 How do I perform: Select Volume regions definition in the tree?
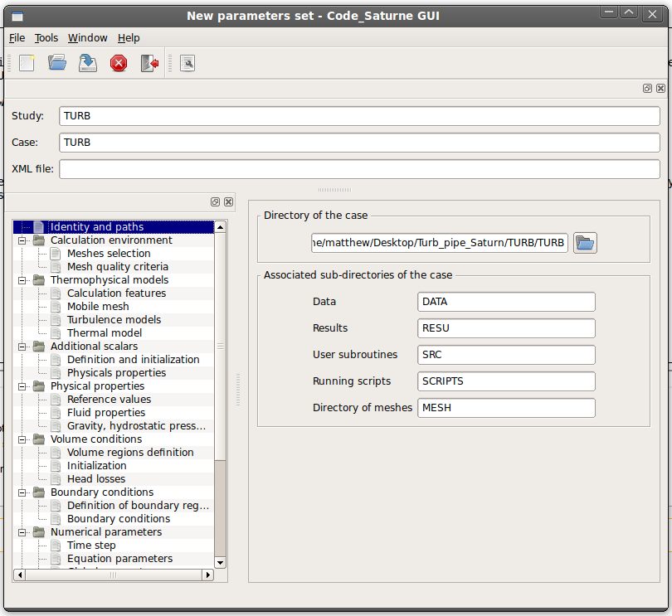coord(130,453)
